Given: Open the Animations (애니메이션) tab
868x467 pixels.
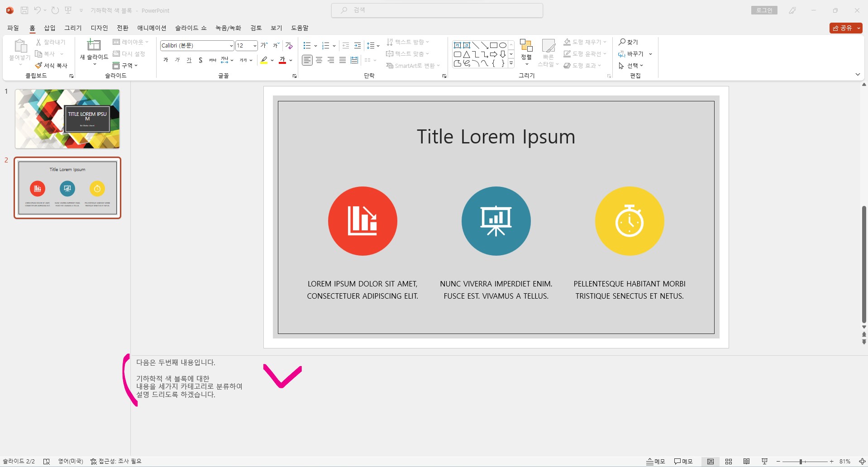Looking at the screenshot, I should [x=152, y=28].
